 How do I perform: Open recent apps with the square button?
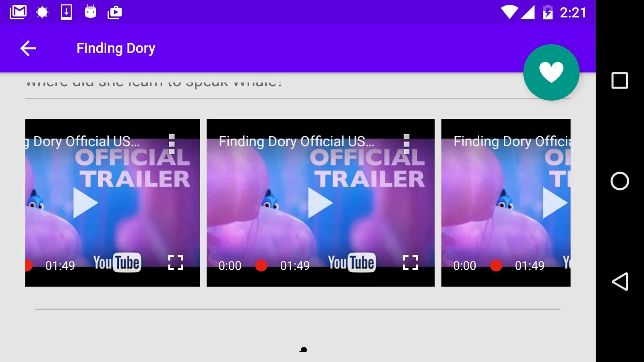coord(620,81)
